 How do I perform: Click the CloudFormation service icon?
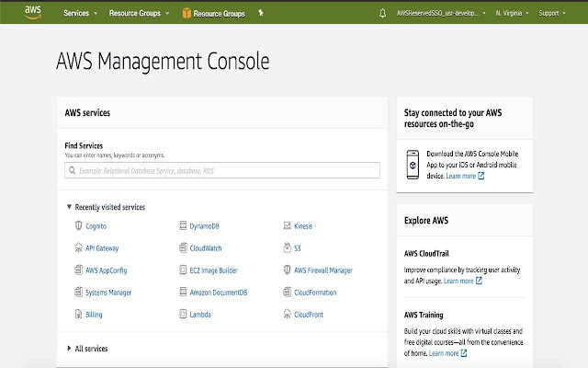[287, 292]
